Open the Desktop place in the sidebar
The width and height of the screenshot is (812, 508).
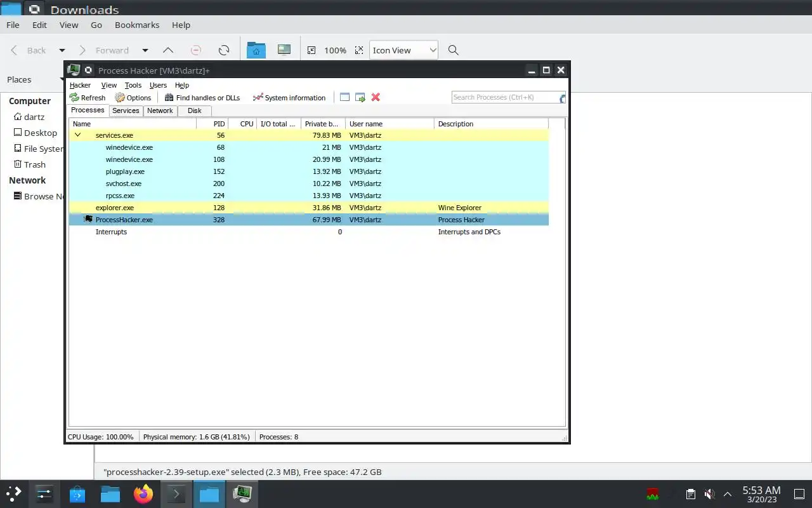coord(36,133)
